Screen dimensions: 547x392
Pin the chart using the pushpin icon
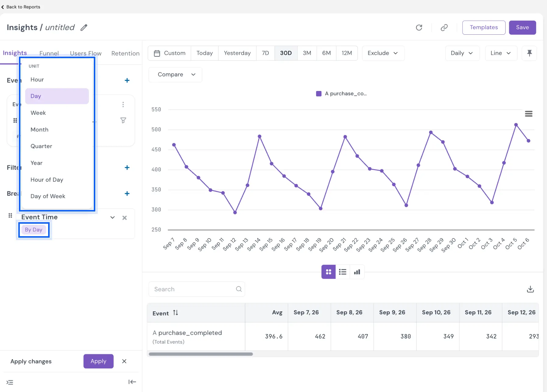point(529,53)
